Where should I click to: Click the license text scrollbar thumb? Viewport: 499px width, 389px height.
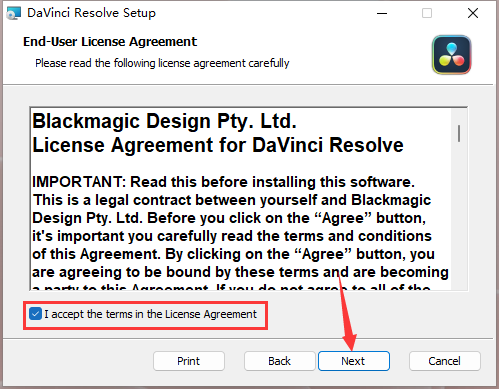(x=459, y=133)
